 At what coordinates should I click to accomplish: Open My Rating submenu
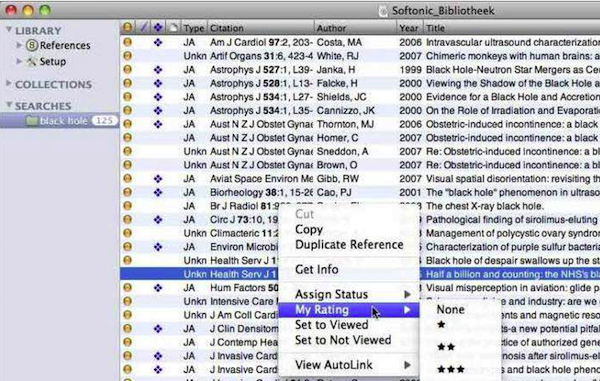[349, 310]
